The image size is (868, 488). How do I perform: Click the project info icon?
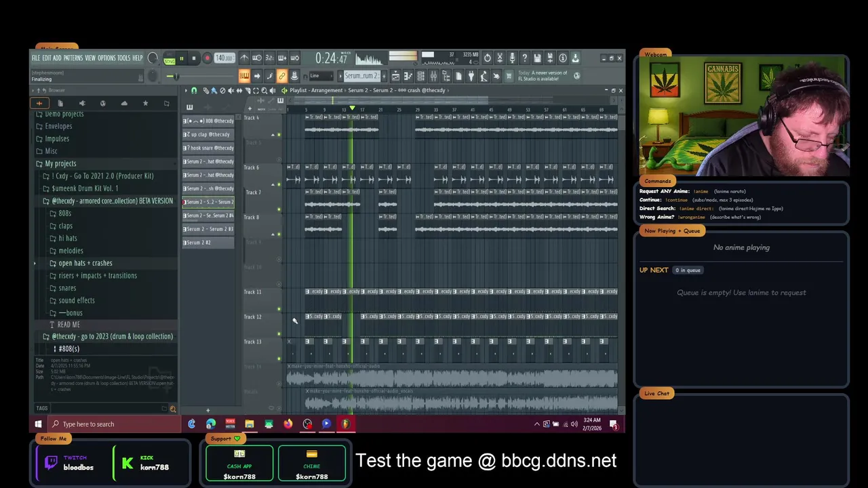[x=563, y=58]
